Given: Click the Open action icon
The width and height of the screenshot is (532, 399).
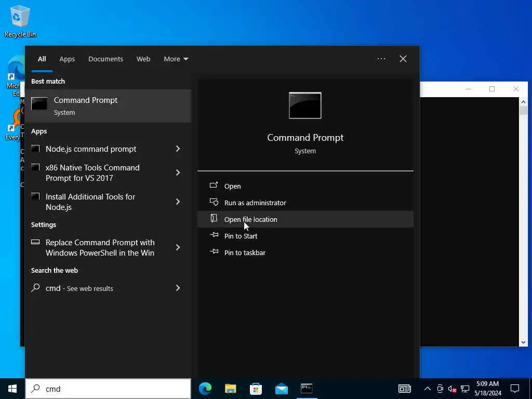Looking at the screenshot, I should pos(214,185).
